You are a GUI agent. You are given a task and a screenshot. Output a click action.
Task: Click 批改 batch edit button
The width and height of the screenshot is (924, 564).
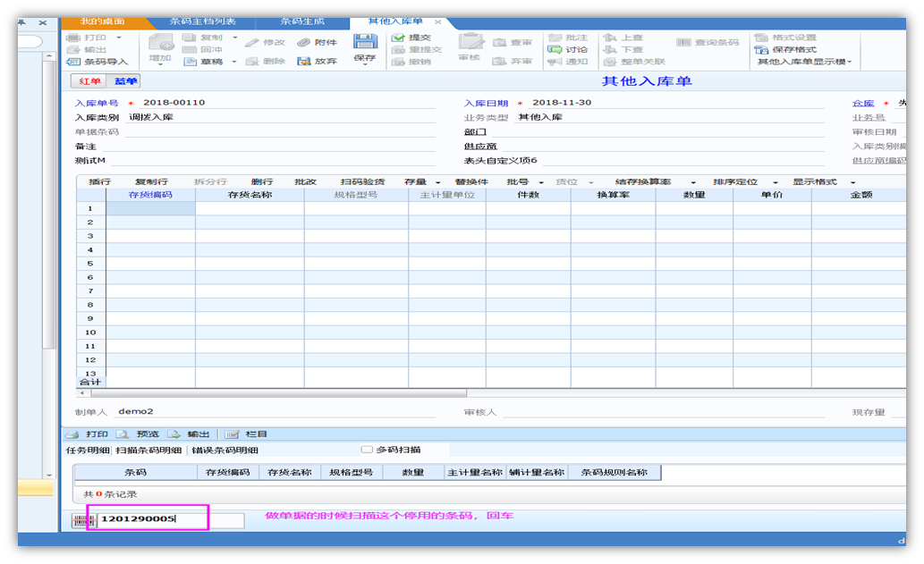[x=306, y=182]
